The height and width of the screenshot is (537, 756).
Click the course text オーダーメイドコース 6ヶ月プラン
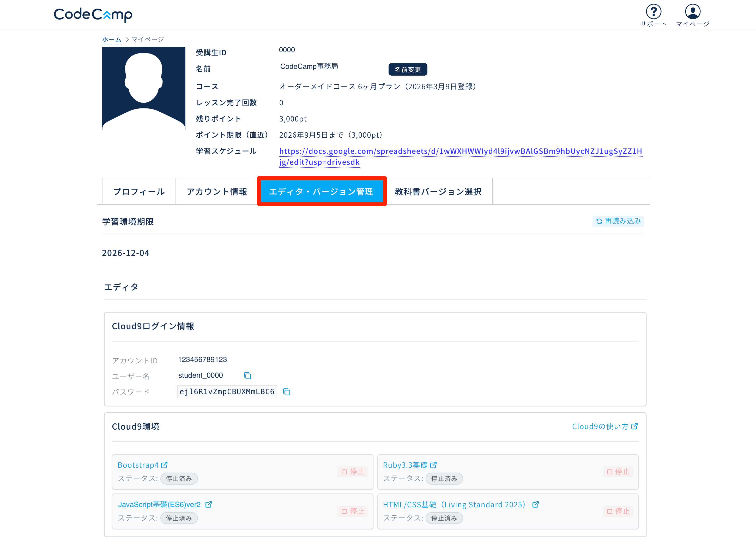click(340, 86)
